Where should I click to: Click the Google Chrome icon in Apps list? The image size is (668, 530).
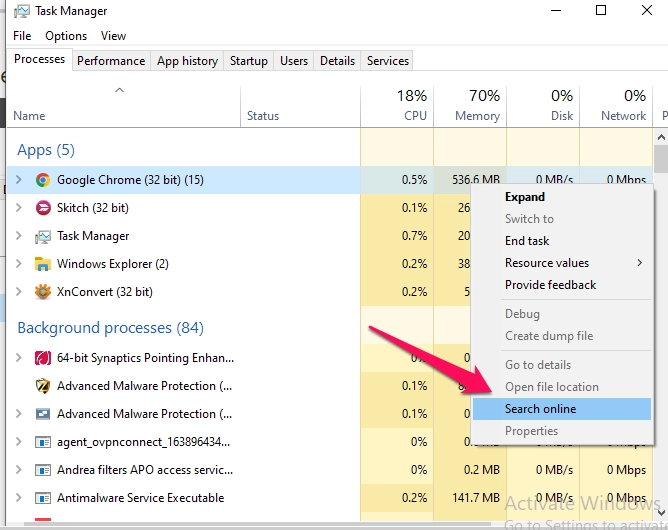[x=43, y=180]
